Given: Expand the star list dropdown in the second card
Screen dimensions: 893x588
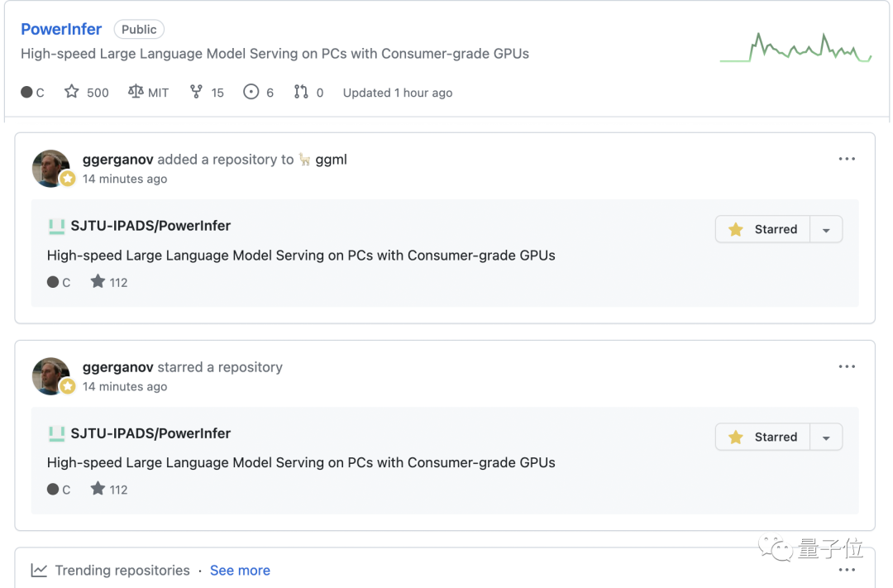Looking at the screenshot, I should coord(826,437).
